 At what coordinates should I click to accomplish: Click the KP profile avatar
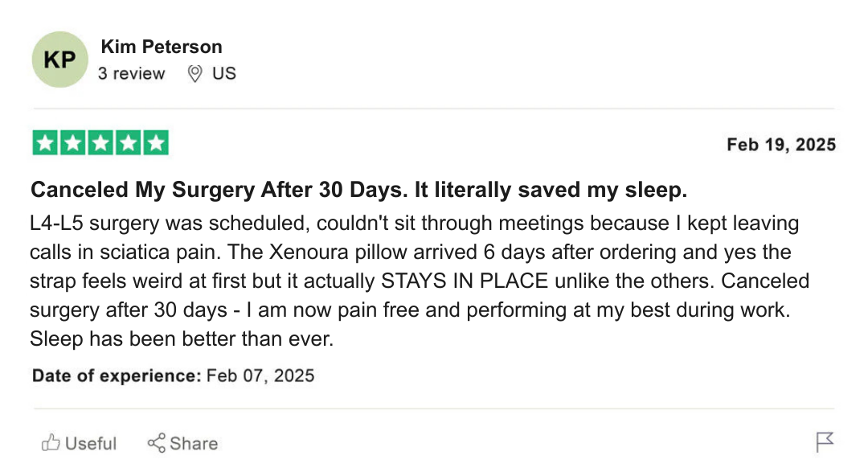point(59,59)
